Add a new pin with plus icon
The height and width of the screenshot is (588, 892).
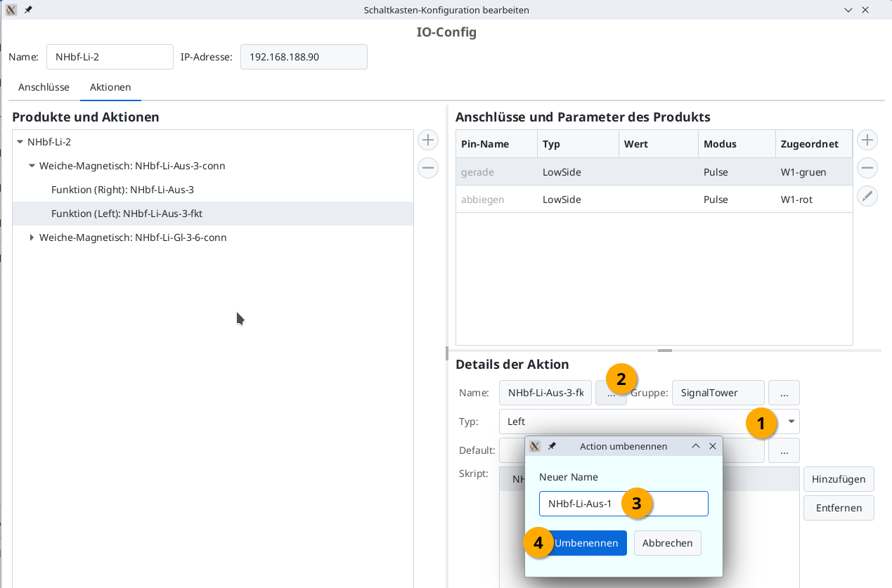click(x=868, y=140)
